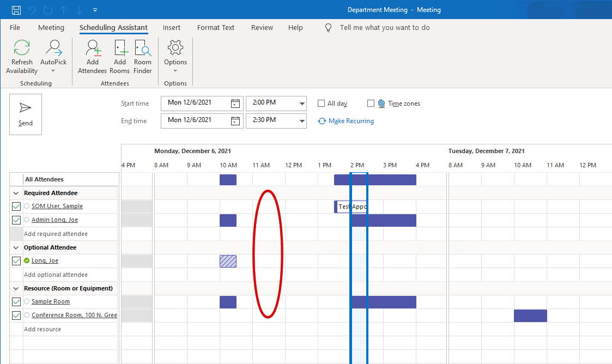
Task: Expand the 2:00 PM start time dropdown
Action: pos(302,104)
